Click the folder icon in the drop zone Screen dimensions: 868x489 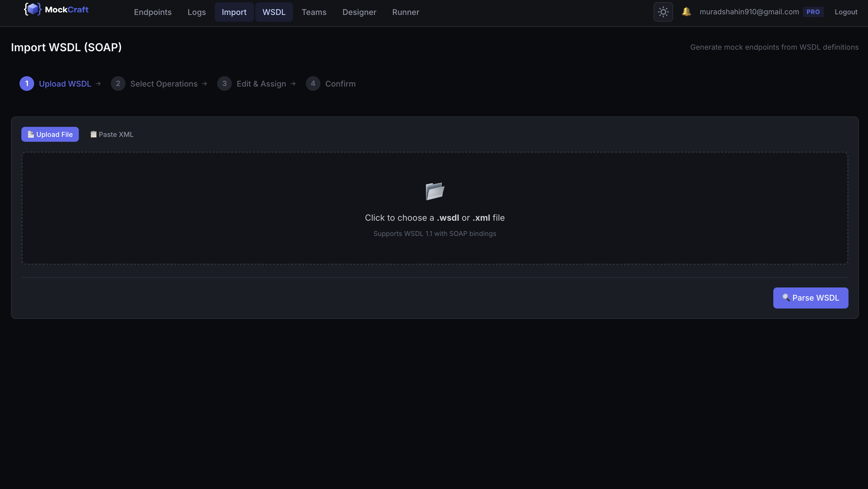(435, 191)
